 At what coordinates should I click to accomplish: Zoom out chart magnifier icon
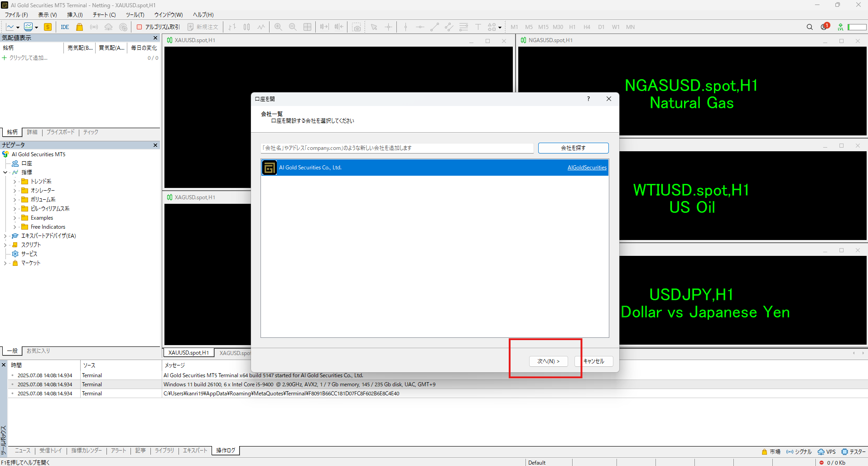[x=293, y=27]
